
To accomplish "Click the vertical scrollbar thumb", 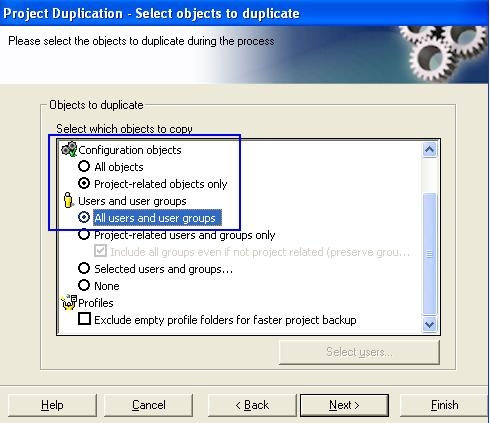I will pos(429,254).
